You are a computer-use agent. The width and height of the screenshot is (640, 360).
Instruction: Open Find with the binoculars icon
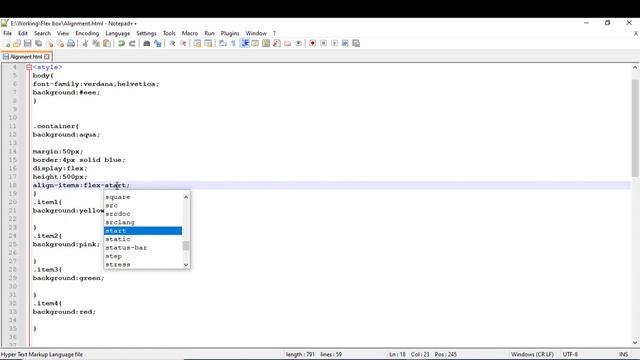147,43
